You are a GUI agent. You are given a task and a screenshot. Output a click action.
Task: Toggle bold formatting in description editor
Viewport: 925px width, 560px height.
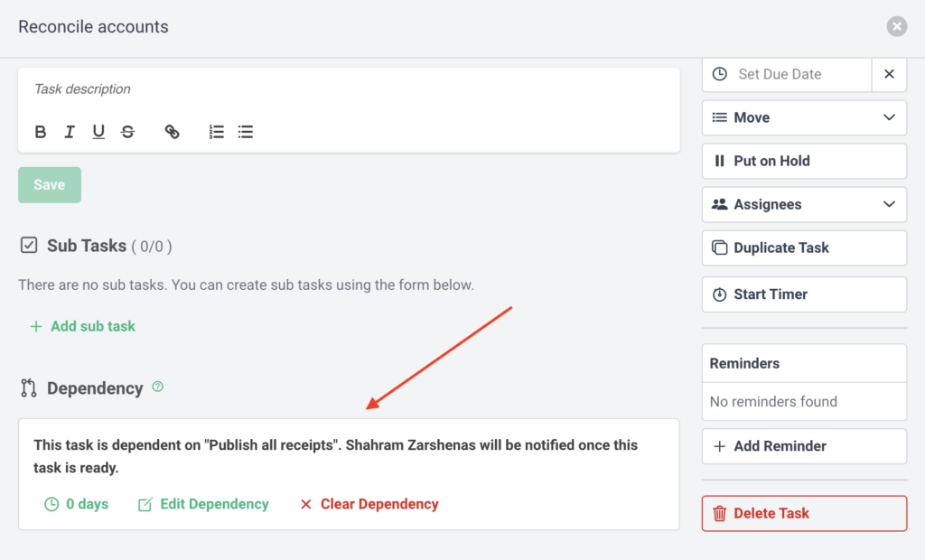pos(41,132)
